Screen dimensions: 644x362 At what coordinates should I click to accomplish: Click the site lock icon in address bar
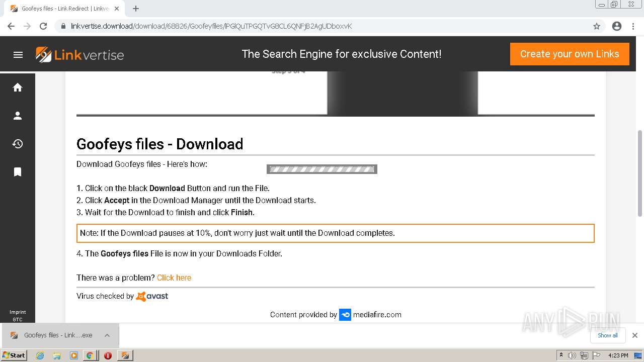click(63, 26)
